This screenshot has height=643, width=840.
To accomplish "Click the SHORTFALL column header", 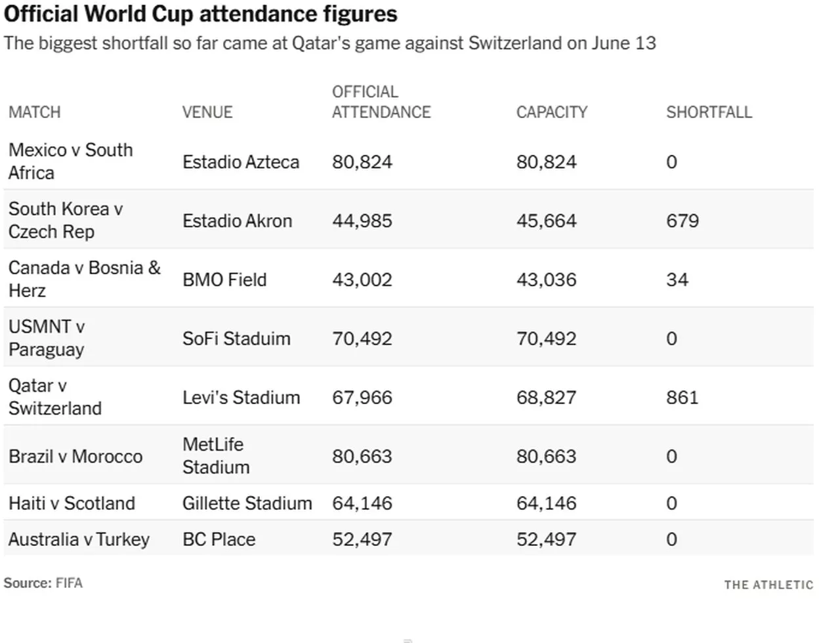I will (x=709, y=112).
